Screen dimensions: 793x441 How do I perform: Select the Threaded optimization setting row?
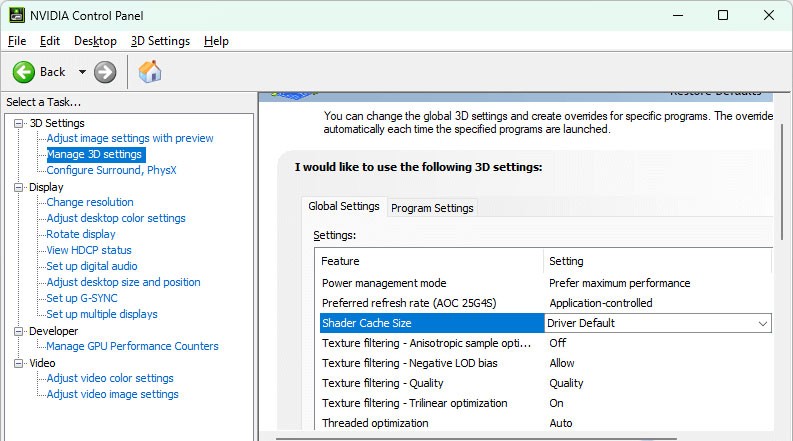tap(375, 423)
